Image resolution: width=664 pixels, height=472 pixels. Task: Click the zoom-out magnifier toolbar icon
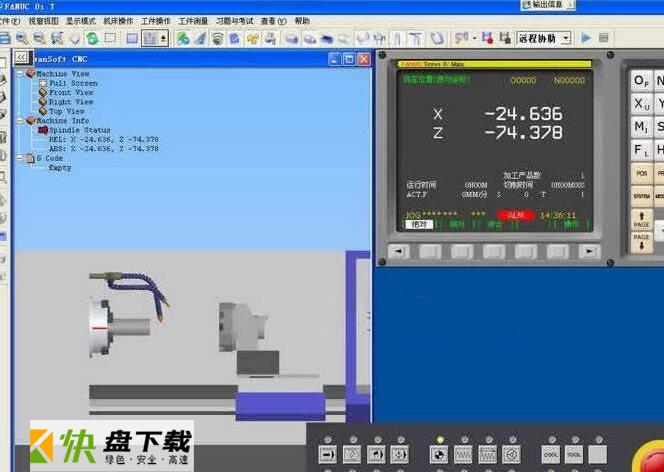(x=39, y=39)
